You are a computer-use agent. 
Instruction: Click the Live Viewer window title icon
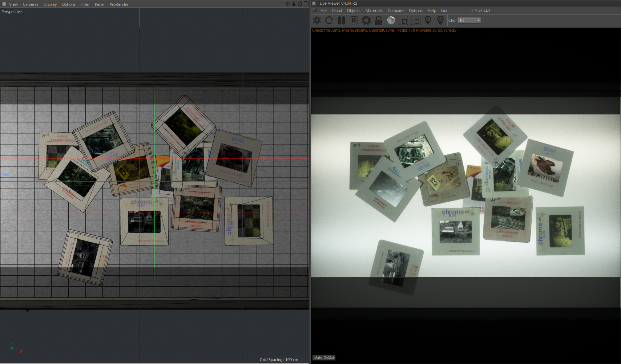click(314, 3)
